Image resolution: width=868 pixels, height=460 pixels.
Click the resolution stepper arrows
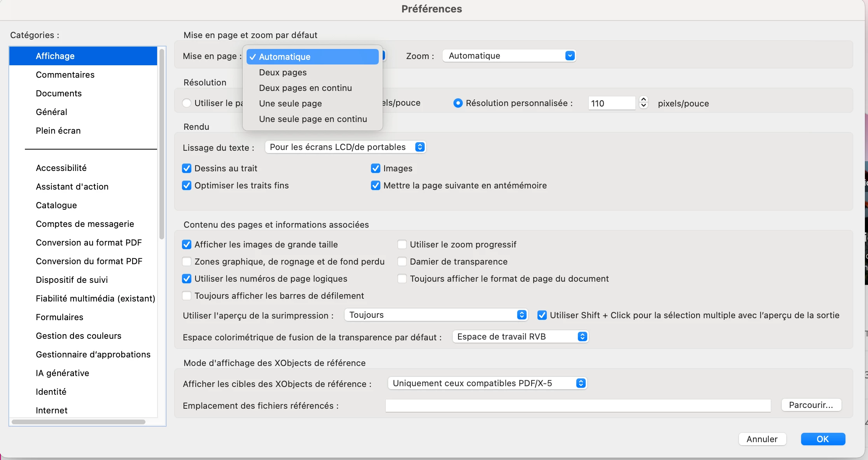click(x=644, y=103)
